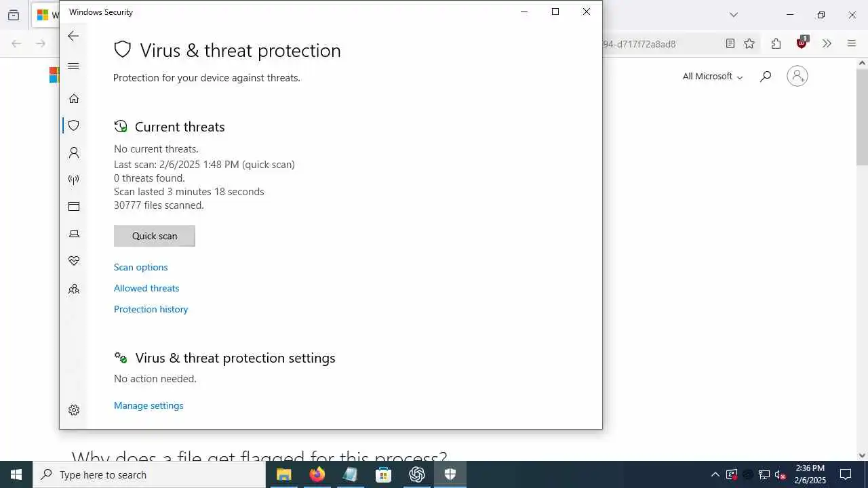Open App & browser control icon
The image size is (868, 488).
click(x=74, y=207)
